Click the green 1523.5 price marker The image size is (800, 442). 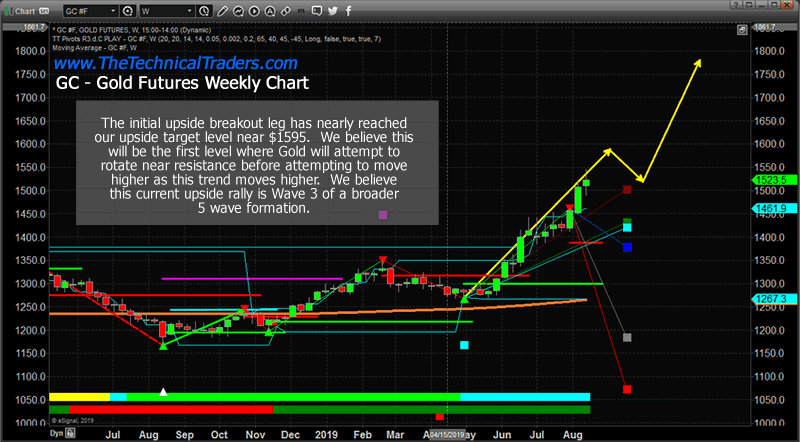click(x=773, y=180)
